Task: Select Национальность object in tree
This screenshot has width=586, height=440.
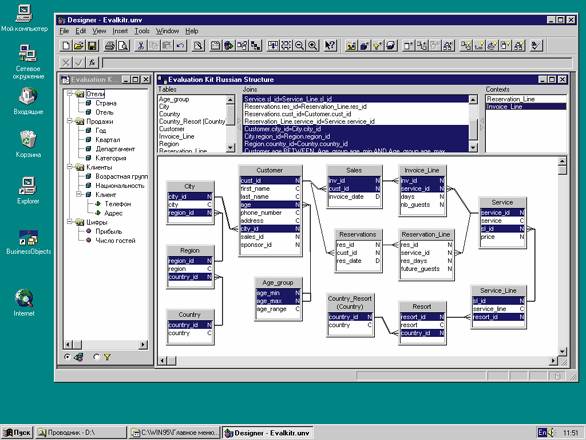Action: [120, 185]
